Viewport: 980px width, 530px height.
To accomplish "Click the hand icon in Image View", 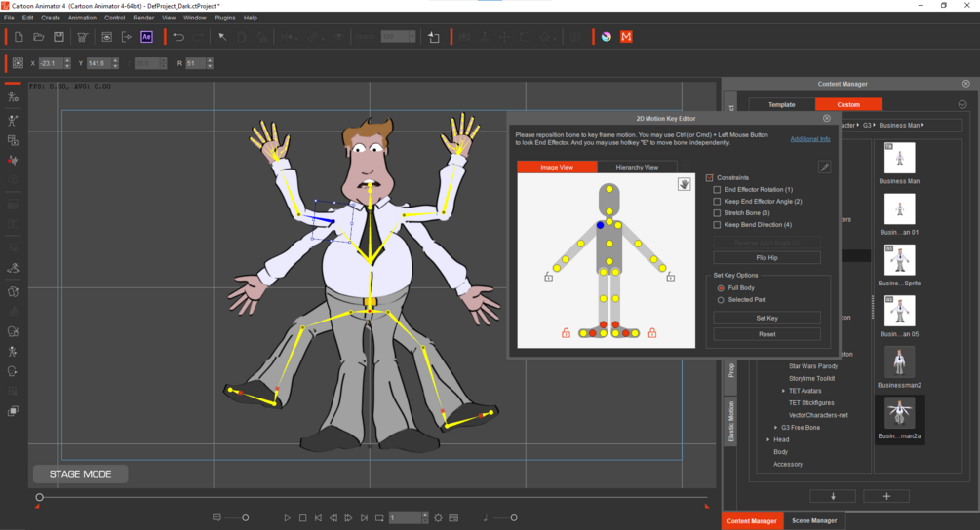I will point(685,184).
